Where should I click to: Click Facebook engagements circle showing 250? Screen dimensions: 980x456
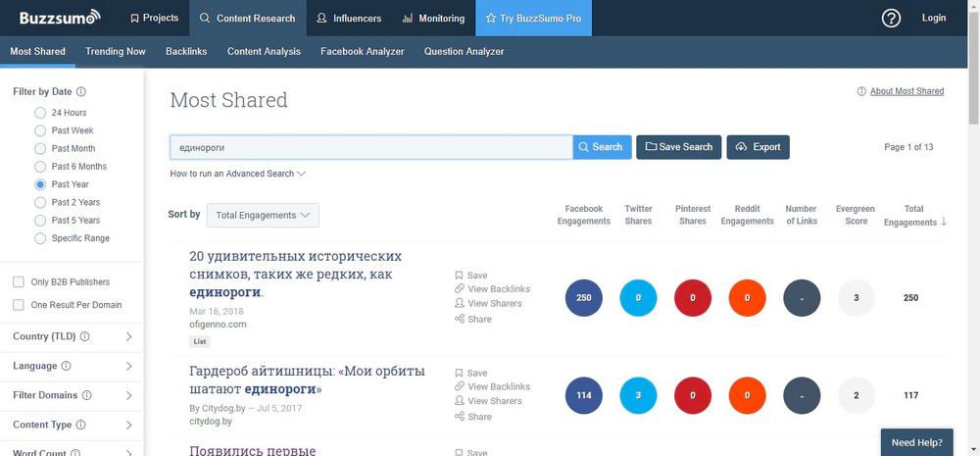click(x=583, y=298)
